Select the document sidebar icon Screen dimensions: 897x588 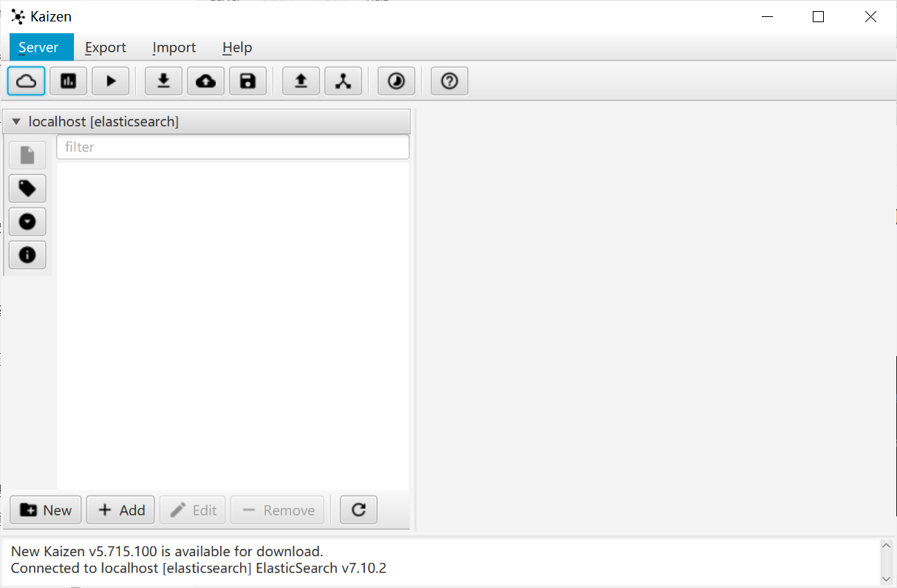click(x=27, y=155)
